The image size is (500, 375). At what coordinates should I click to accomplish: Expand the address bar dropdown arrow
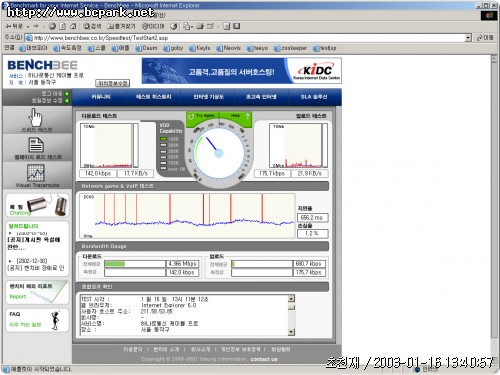coord(468,38)
